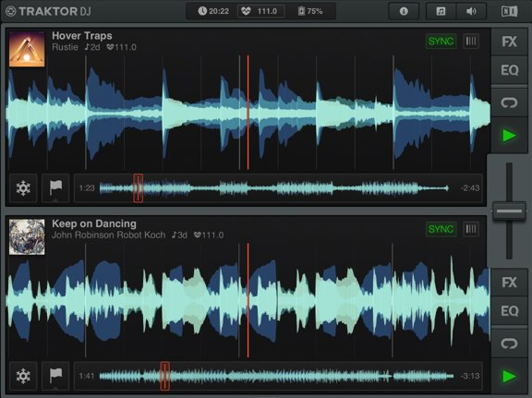This screenshot has height=398, width=532.
Task: Tap remaining time -3:13 on Keep on Dancing
Action: tap(470, 376)
